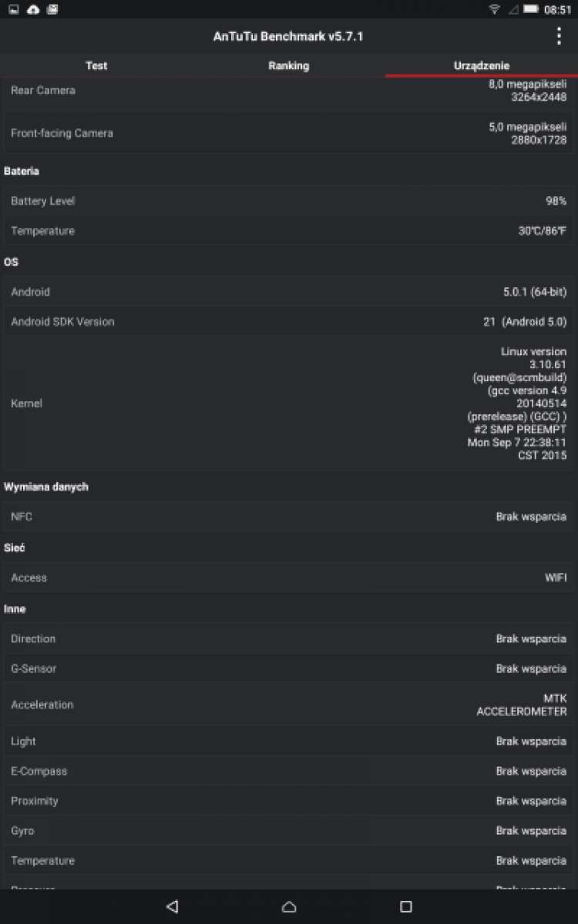Tap the Android back navigation button
The height and width of the screenshot is (924, 578).
tap(172, 906)
